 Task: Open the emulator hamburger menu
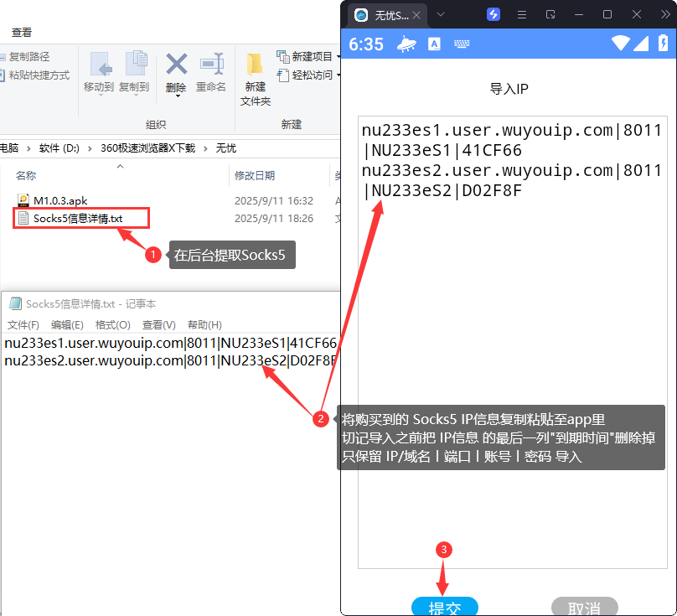tap(522, 14)
